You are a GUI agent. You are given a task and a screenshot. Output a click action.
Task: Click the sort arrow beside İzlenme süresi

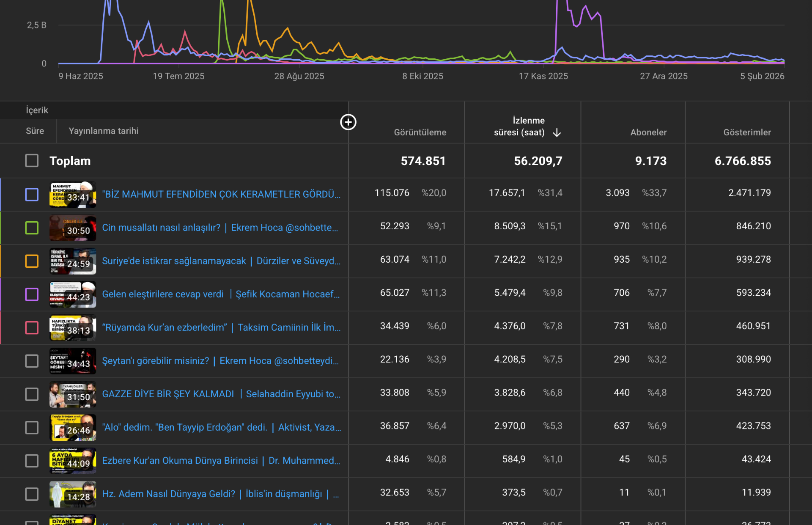pyautogui.click(x=557, y=133)
